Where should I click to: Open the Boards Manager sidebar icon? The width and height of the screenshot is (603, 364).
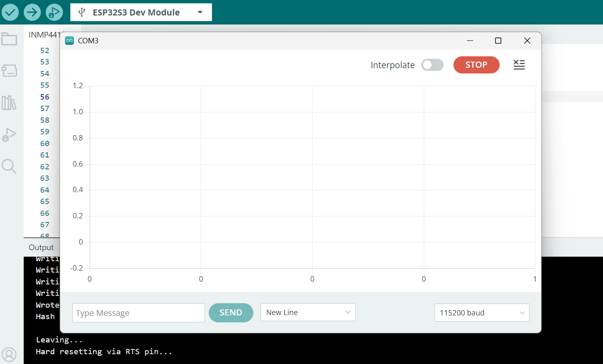point(9,71)
